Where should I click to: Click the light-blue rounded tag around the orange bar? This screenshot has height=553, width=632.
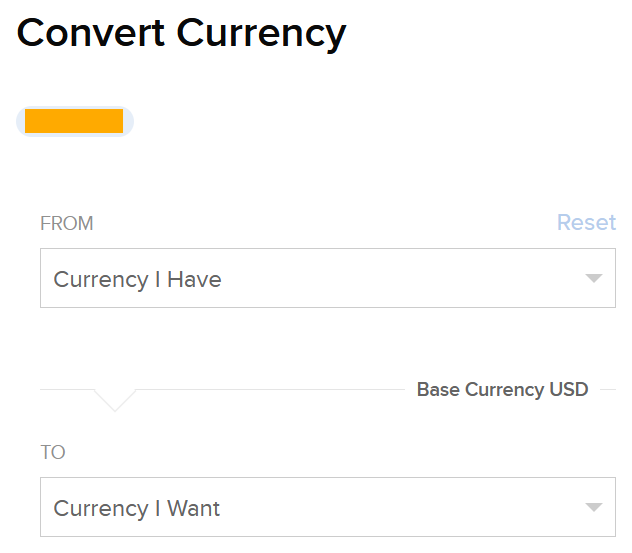[x=128, y=122]
